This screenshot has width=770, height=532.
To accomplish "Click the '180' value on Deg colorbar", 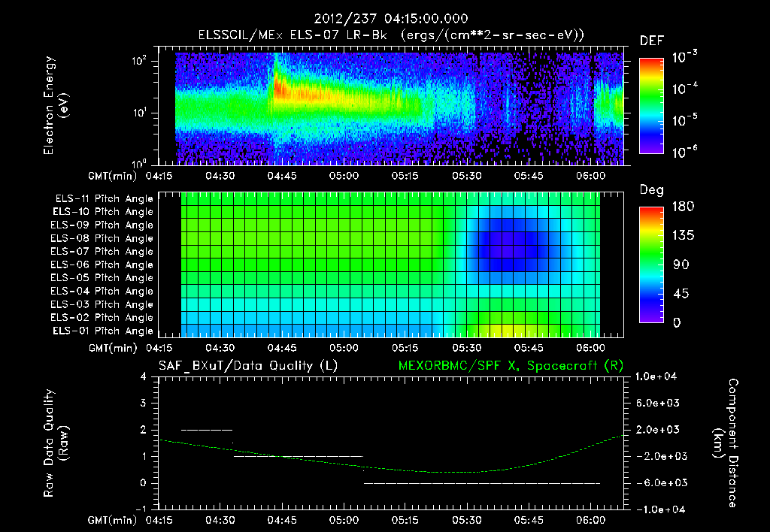I will [x=683, y=206].
